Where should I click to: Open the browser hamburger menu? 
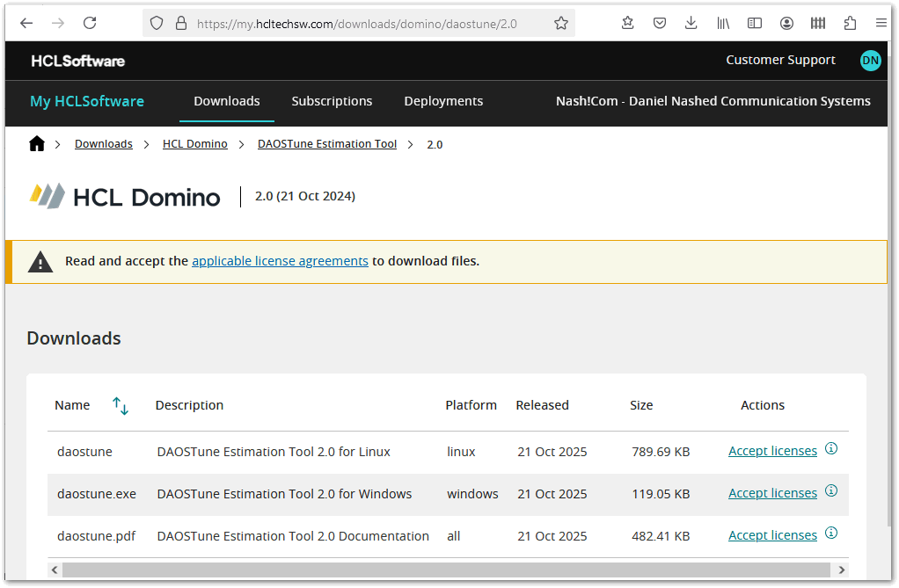(x=881, y=24)
